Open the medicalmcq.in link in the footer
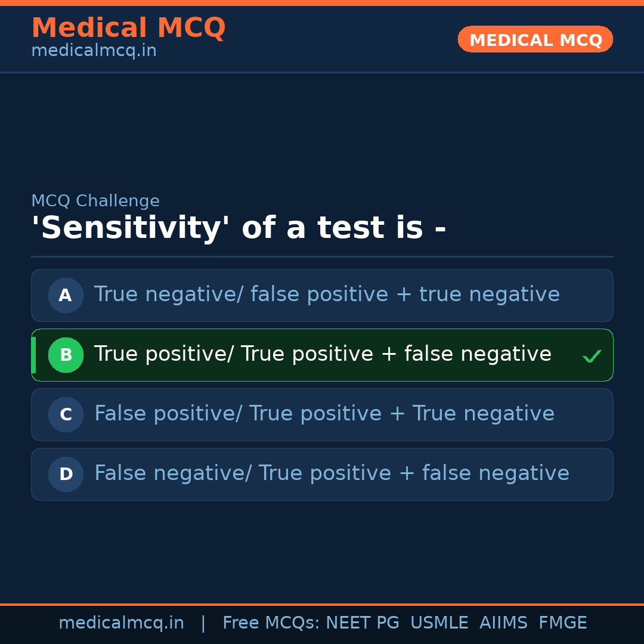The height and width of the screenshot is (644, 644). 121,623
